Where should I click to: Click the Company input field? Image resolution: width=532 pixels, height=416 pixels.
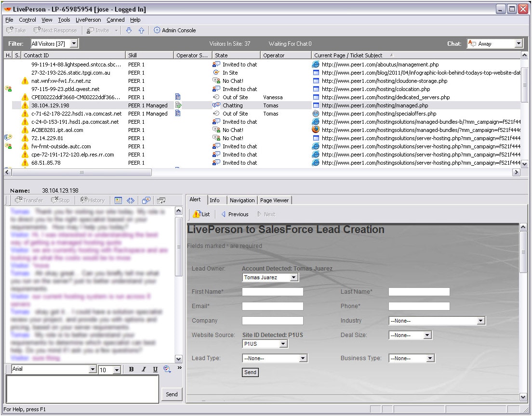(x=272, y=321)
